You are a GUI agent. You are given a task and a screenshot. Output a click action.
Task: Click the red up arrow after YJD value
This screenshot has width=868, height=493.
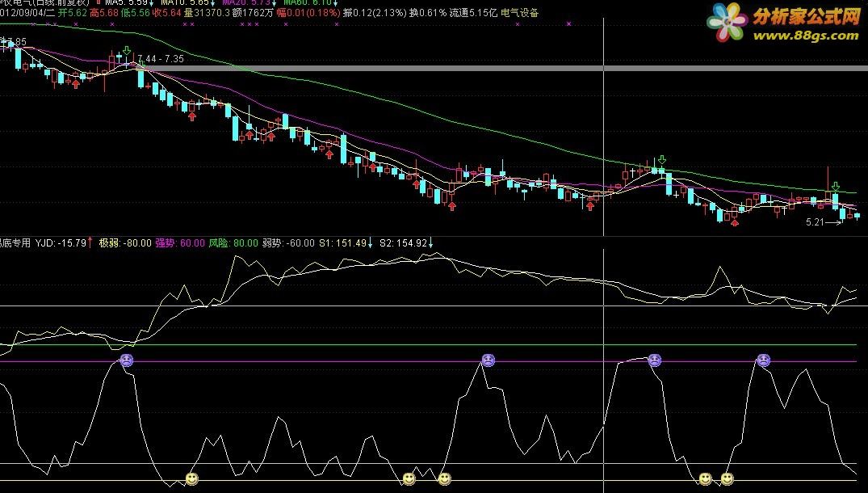tap(90, 242)
